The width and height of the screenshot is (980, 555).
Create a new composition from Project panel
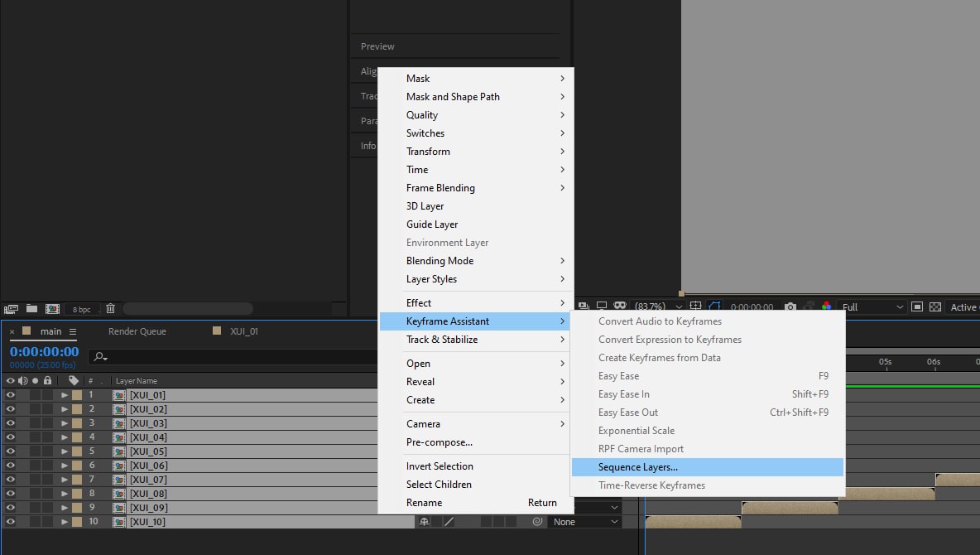(x=52, y=308)
